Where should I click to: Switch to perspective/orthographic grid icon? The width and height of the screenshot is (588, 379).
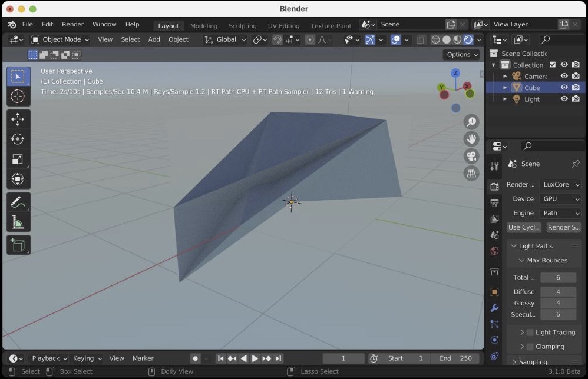pos(471,173)
